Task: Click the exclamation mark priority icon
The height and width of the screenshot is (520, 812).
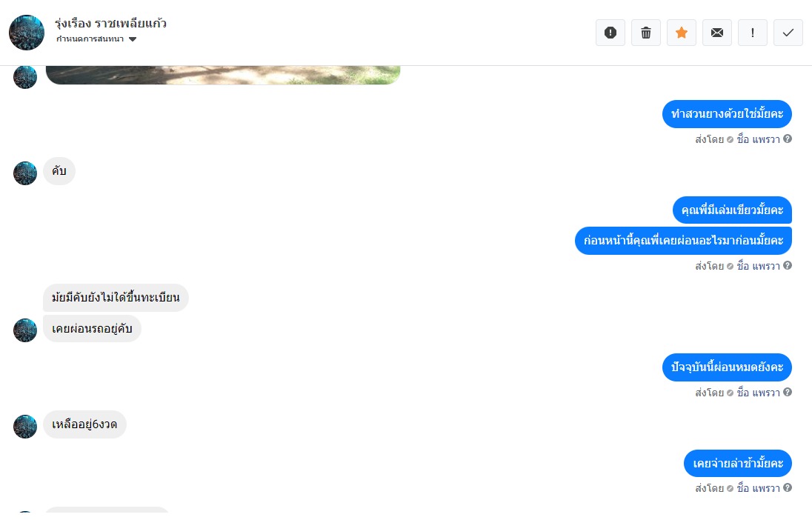Action: (x=753, y=33)
